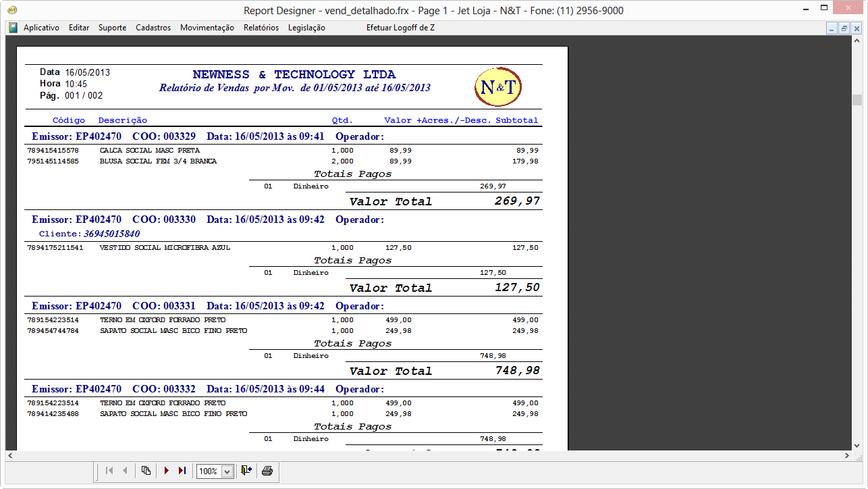Image resolution: width=868 pixels, height=489 pixels.
Task: Click NEWNESS & TECHNOLOGY LTDA heading
Action: (294, 74)
